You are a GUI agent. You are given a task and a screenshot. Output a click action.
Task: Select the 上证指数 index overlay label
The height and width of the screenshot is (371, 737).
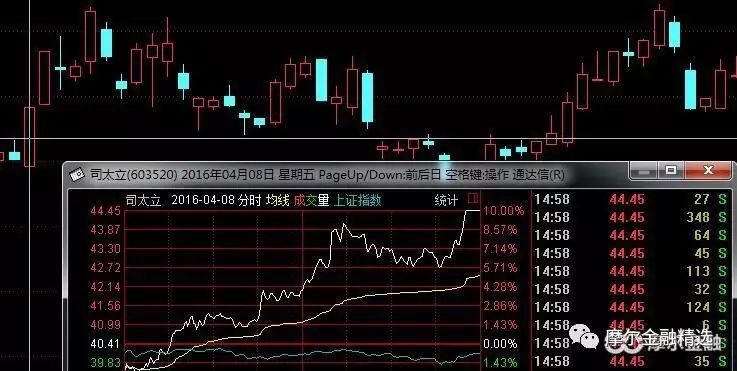(358, 201)
